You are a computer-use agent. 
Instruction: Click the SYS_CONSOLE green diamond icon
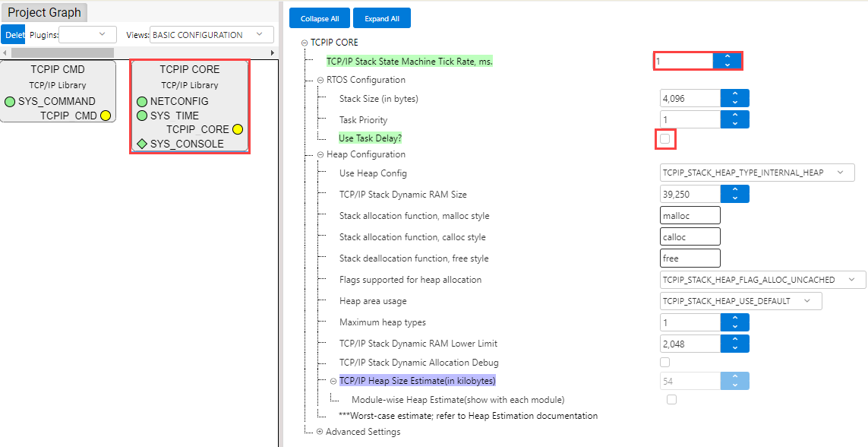click(x=142, y=144)
